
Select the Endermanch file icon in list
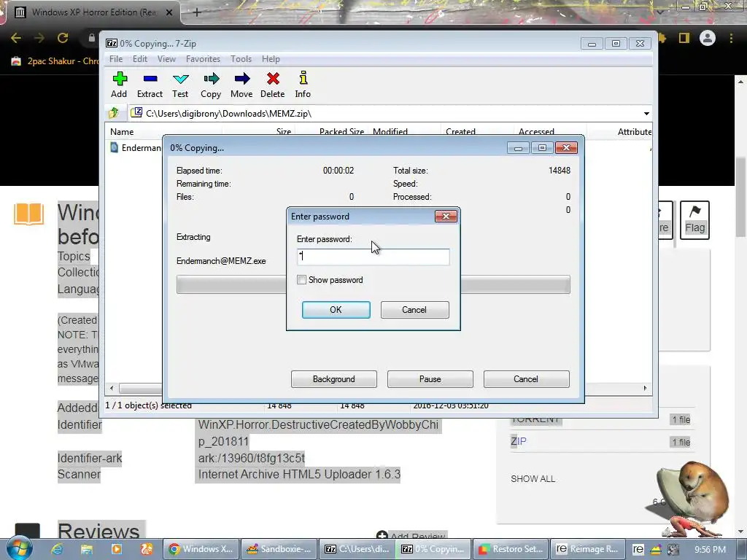pos(115,147)
